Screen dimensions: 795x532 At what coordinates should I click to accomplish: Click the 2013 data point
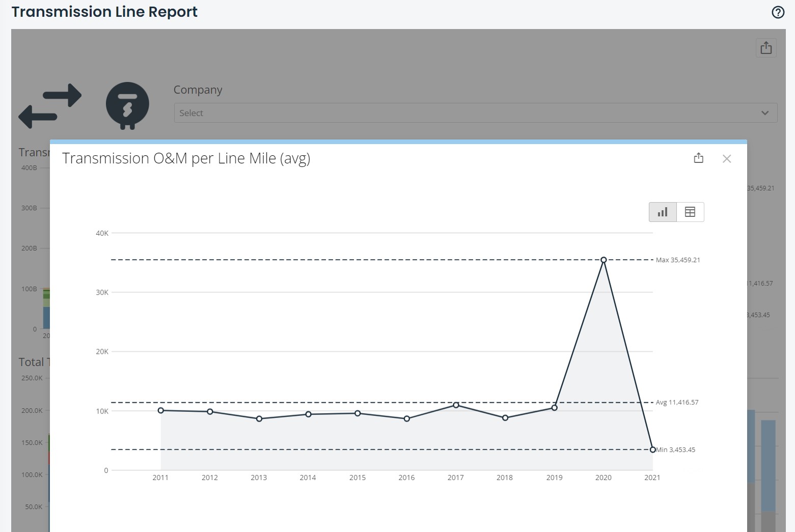click(x=259, y=419)
